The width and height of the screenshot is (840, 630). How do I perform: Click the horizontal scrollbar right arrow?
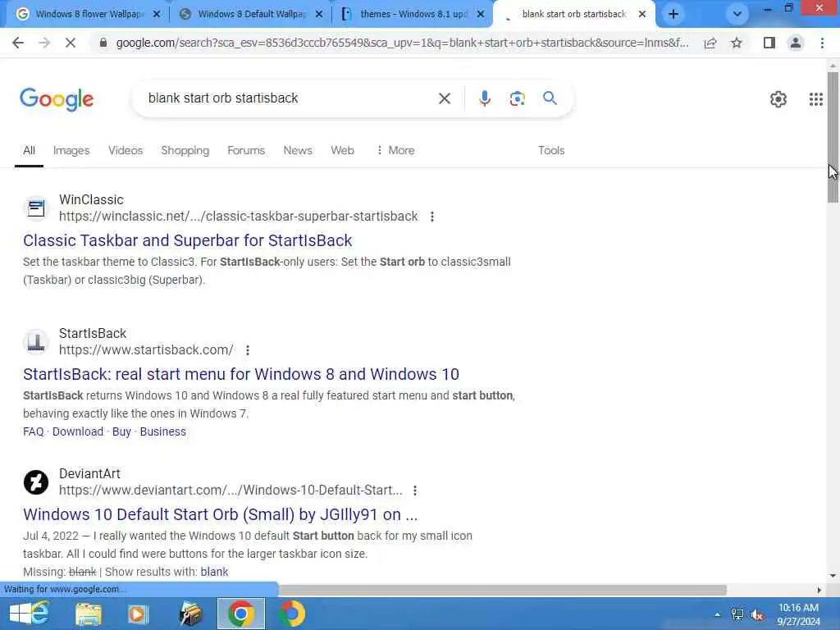pyautogui.click(x=819, y=590)
